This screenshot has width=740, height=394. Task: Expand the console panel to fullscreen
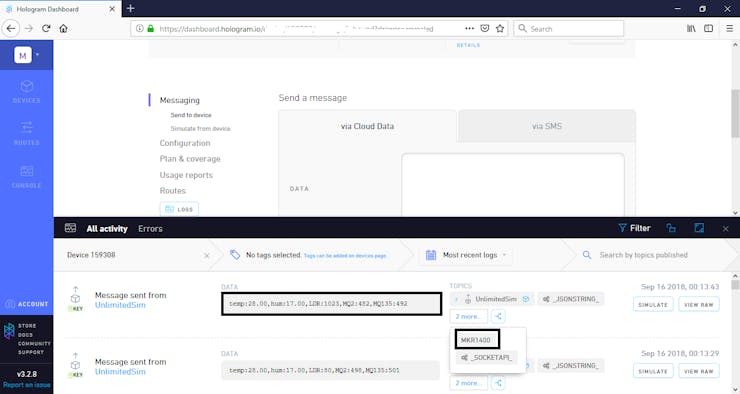699,228
